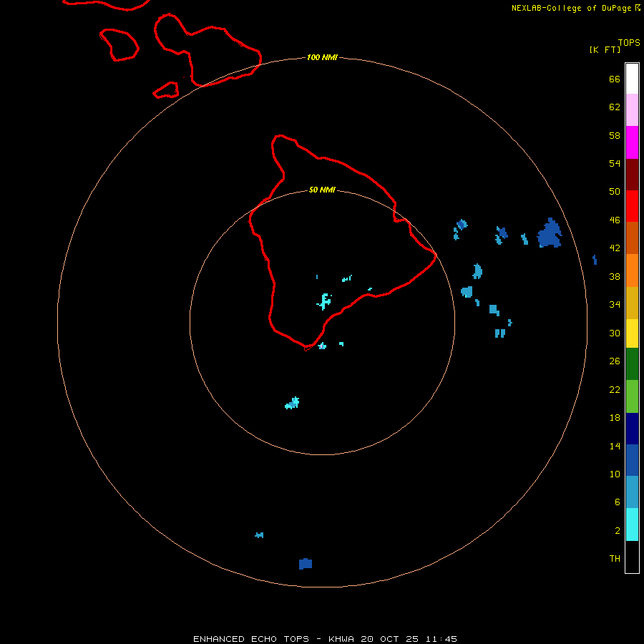
Task: Click the TOPS legend title
Action: 629,42
